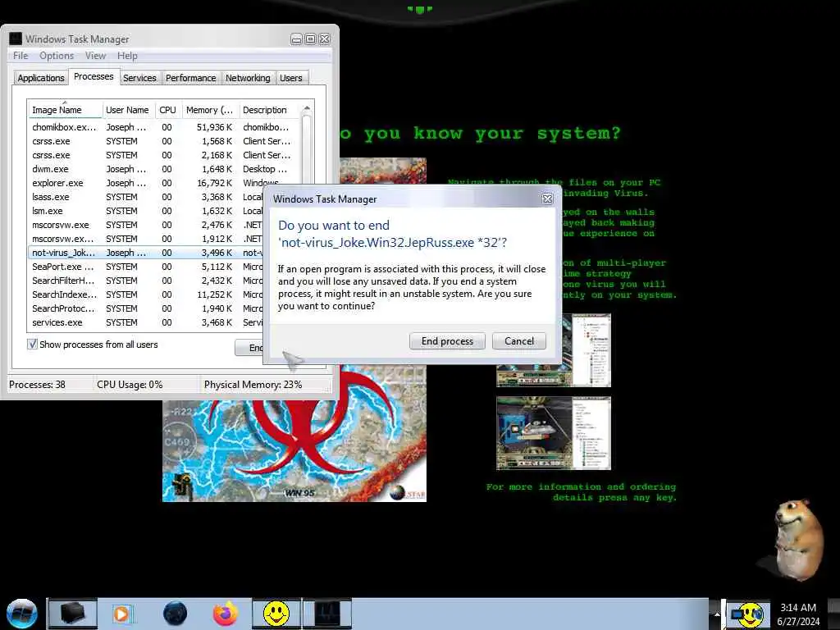840x630 pixels.
Task: Select the mscorsvw.exe process row
Action: (x=144, y=225)
